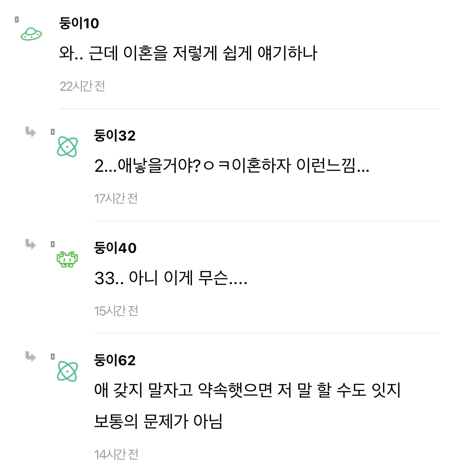Open the 둥이10 username
The image size is (452, 476).
79,23
